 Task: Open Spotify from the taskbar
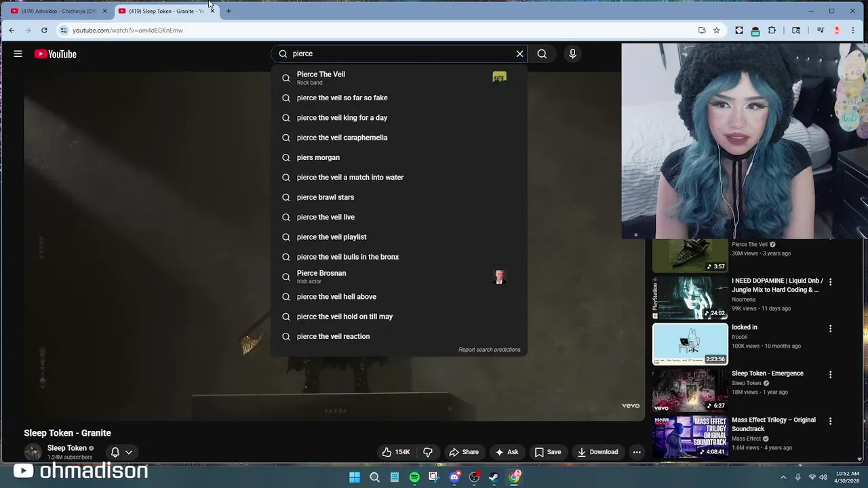point(414,477)
